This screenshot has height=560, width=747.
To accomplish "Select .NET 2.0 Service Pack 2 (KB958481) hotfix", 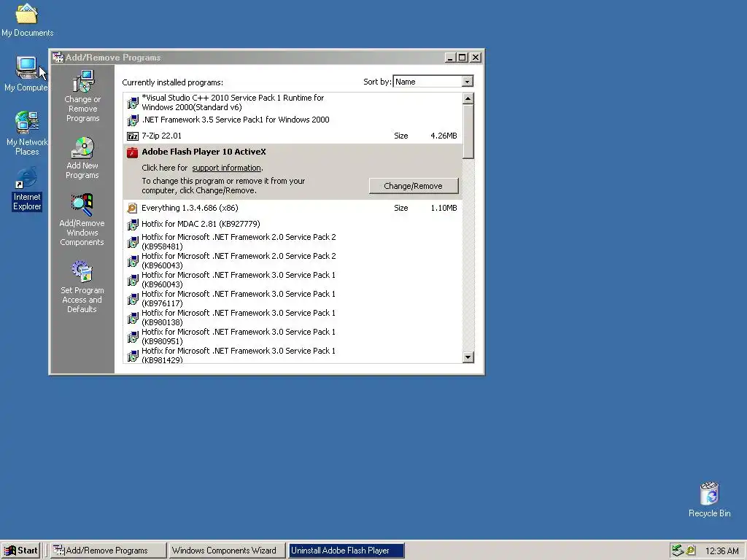I will [x=292, y=242].
